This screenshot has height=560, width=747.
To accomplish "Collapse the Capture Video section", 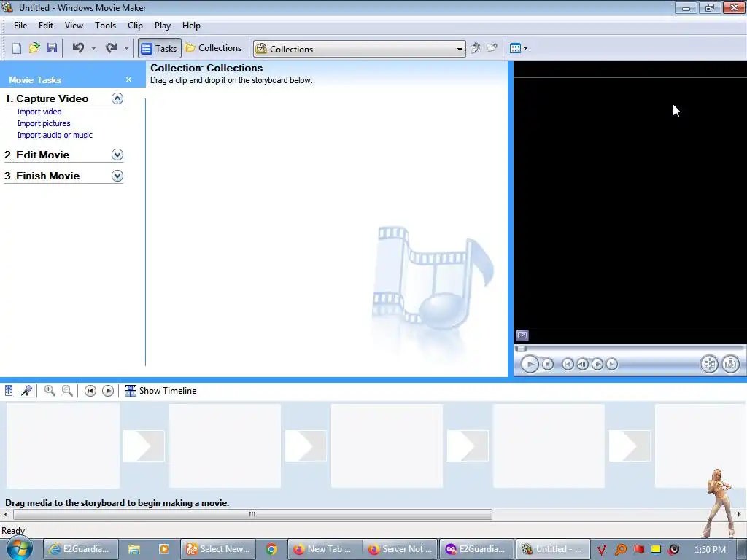I will [117, 98].
